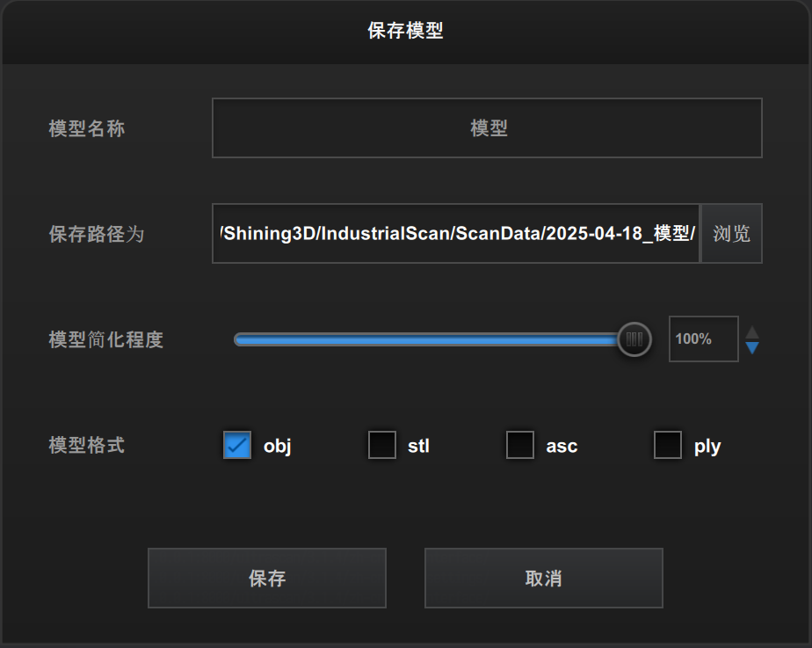Click the 保存路径为 path field

point(455,234)
